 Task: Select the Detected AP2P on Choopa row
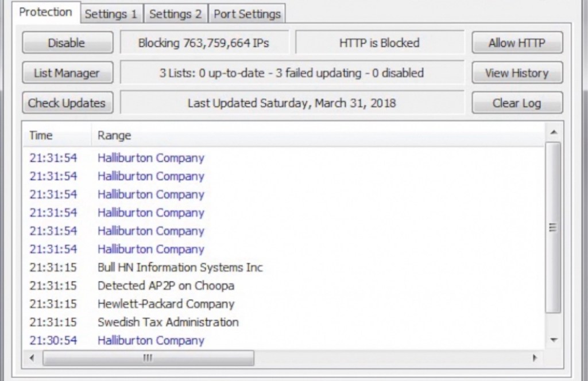pos(165,285)
